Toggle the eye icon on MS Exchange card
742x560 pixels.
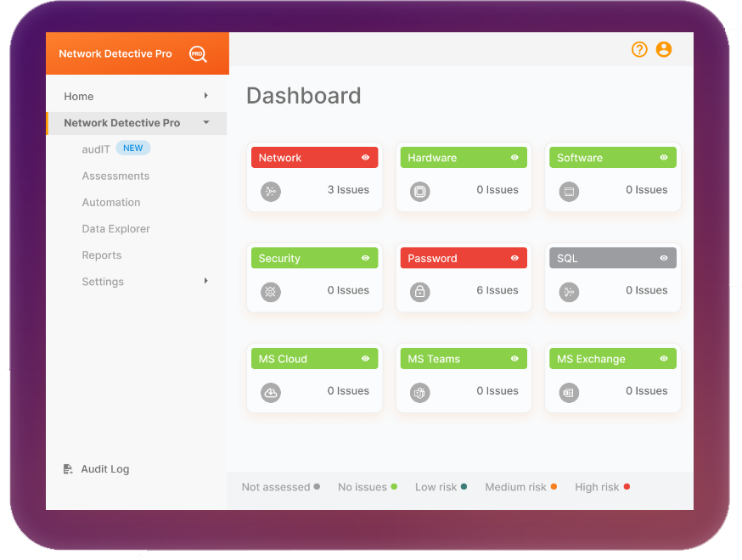tap(664, 359)
